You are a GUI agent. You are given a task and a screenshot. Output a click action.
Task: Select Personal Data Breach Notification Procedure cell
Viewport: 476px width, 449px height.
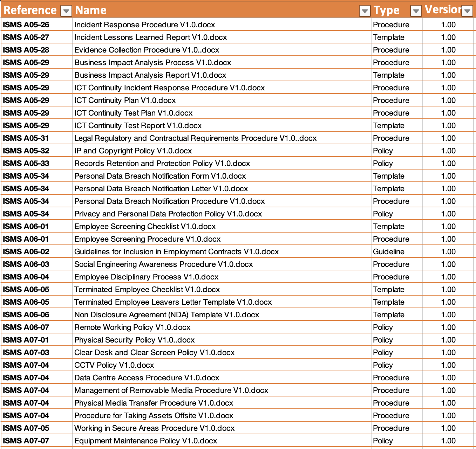tap(222, 201)
